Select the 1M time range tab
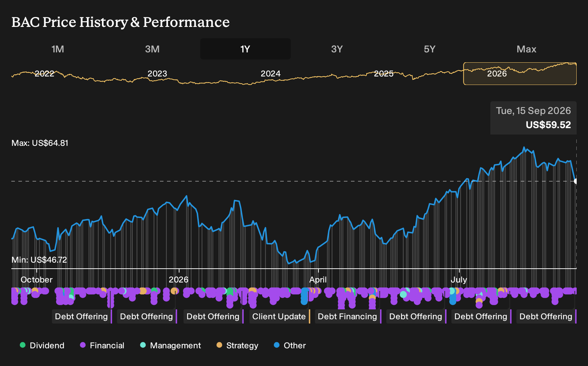Screen dimensions: 588x366 [x=58, y=49]
